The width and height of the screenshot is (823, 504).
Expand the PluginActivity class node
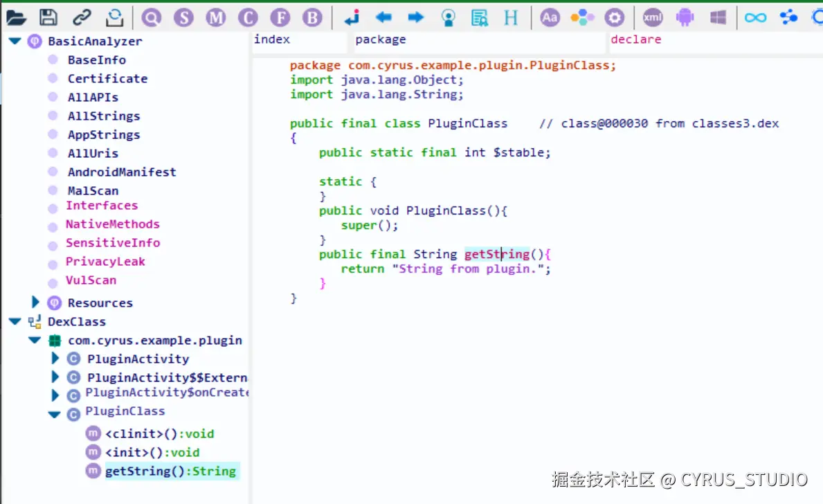[55, 358]
